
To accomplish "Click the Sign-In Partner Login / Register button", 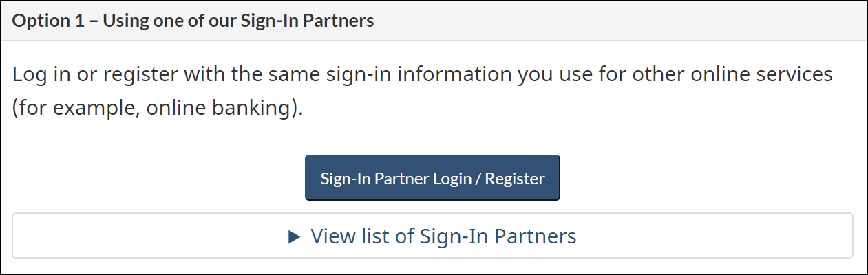I will tap(432, 178).
